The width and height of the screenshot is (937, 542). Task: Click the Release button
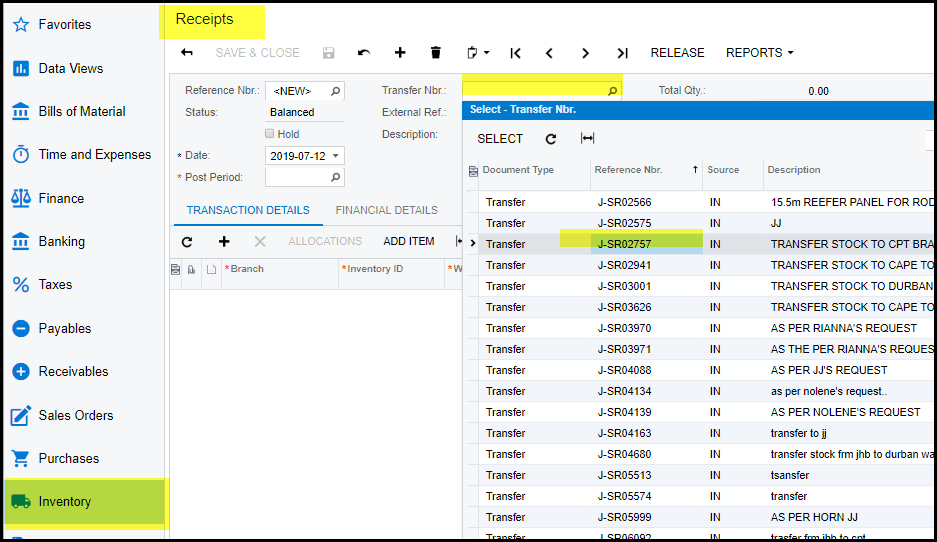[677, 53]
